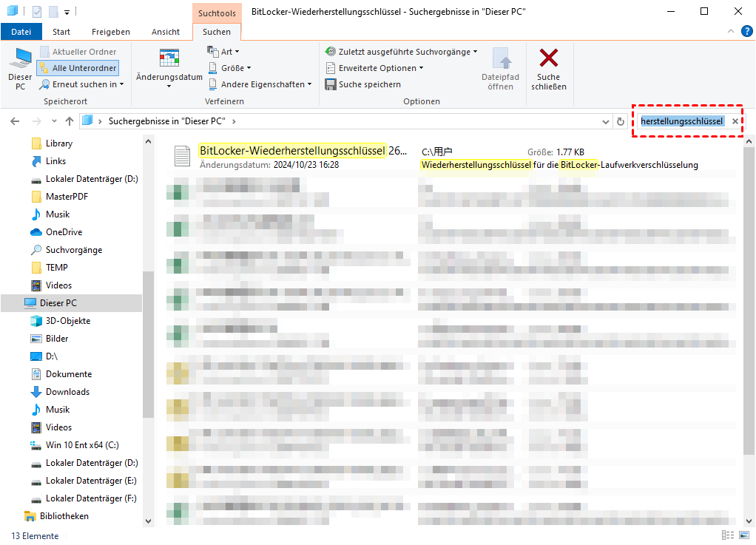This screenshot has width=756, height=545.
Task: Open Customize Quick Access Toolbar dropdown
Action: coord(67,12)
